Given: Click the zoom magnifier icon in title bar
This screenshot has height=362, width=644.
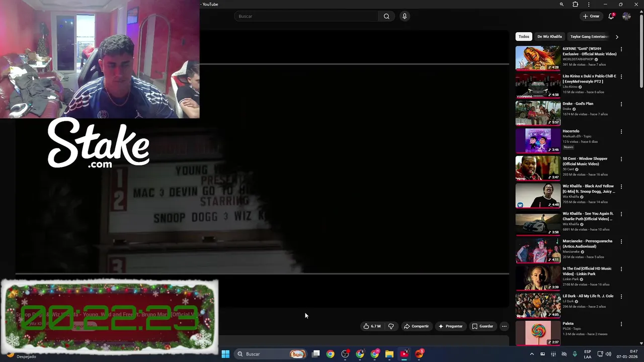Looking at the screenshot, I should [561, 5].
